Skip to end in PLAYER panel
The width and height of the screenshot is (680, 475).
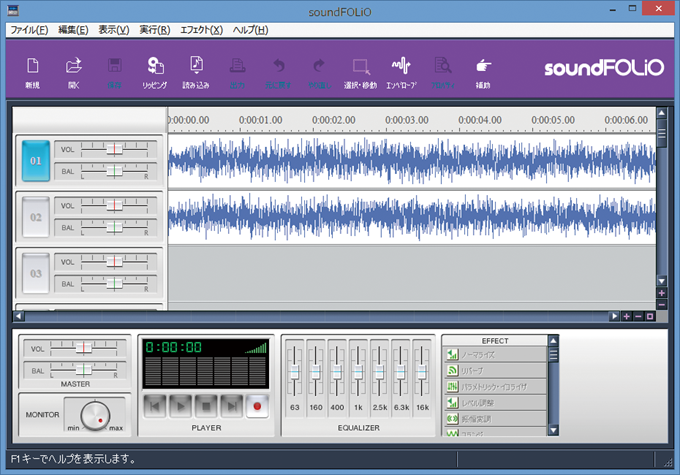[x=232, y=406]
